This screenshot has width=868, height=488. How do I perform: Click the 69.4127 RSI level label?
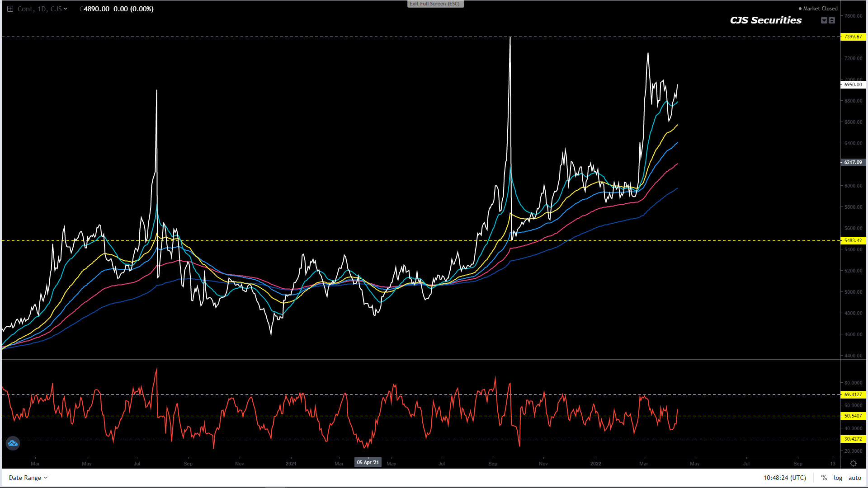pos(853,394)
